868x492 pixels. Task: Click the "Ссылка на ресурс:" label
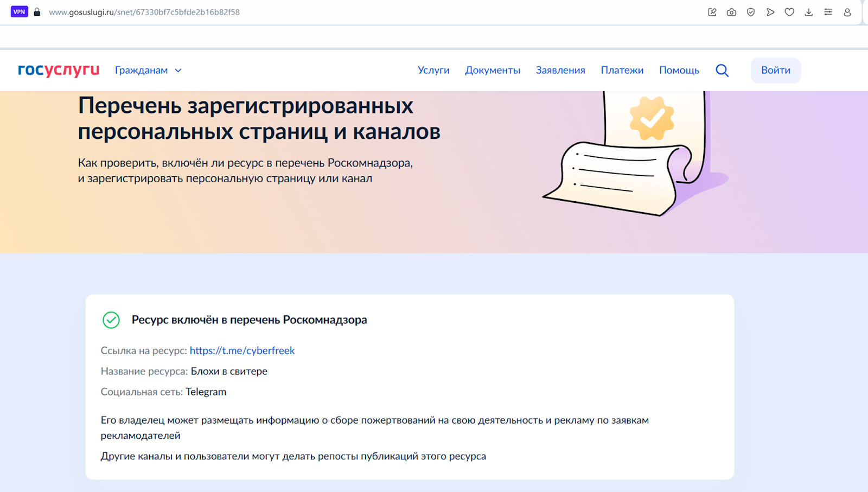(144, 350)
